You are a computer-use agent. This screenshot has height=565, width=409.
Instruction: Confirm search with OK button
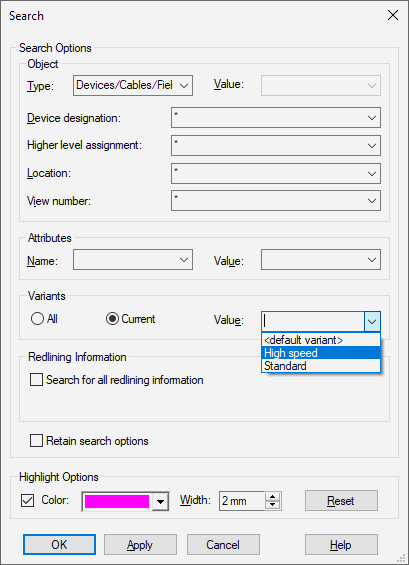[59, 544]
